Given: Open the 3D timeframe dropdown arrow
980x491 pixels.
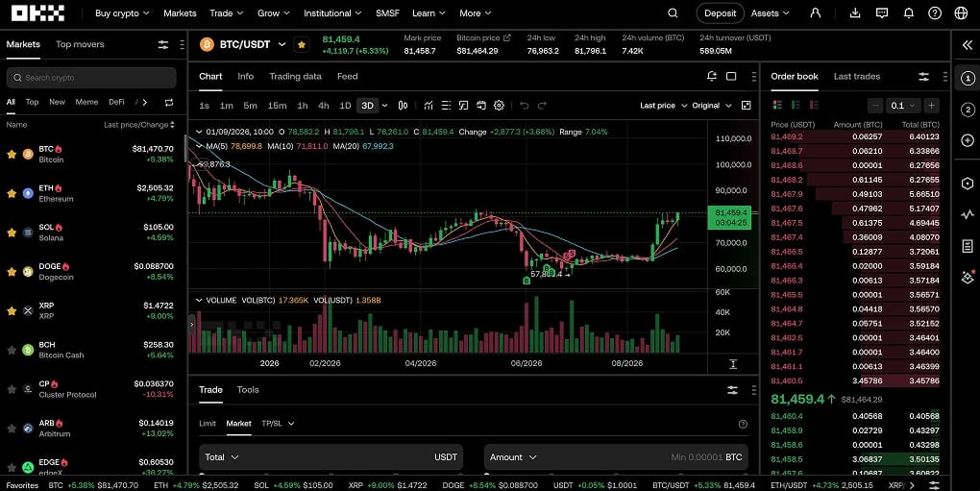Looking at the screenshot, I should 384,106.
